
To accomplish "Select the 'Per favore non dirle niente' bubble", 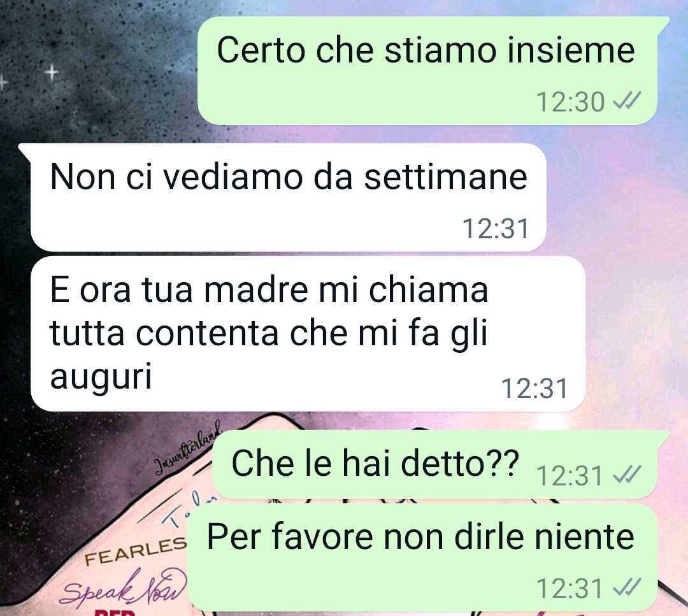I will (422, 557).
